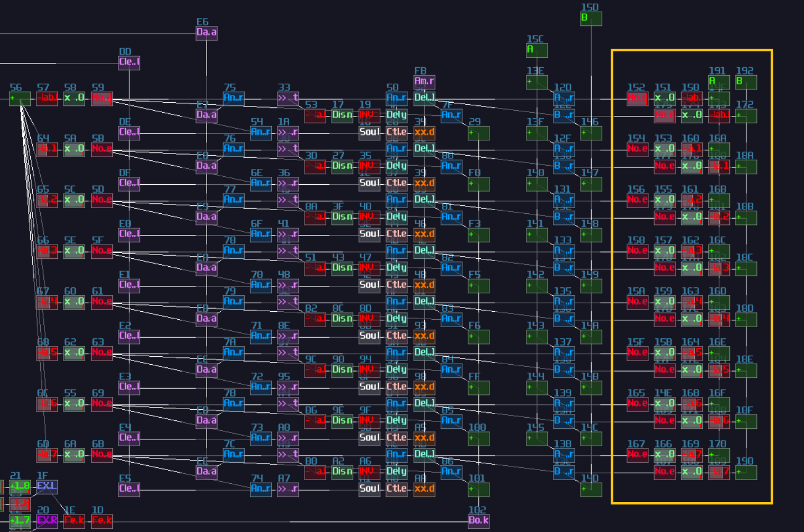Select the DE Cle..l module
The image size is (804, 532).
coord(129,133)
